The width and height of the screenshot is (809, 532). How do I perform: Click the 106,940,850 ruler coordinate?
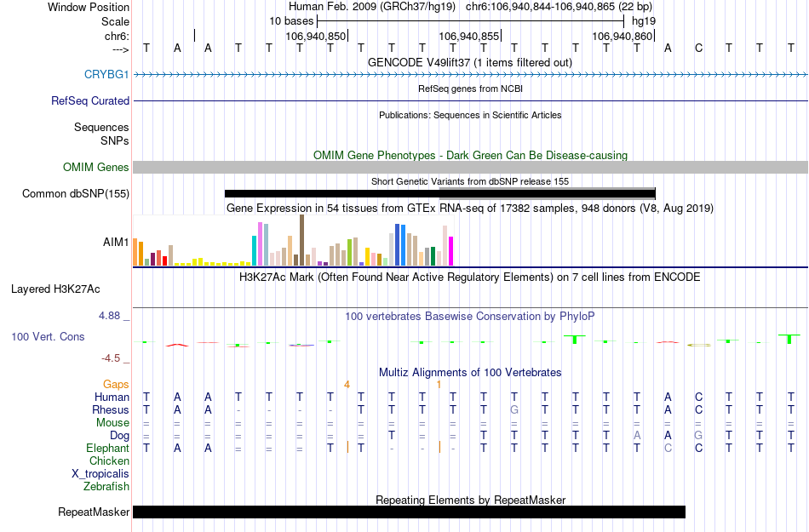click(315, 36)
